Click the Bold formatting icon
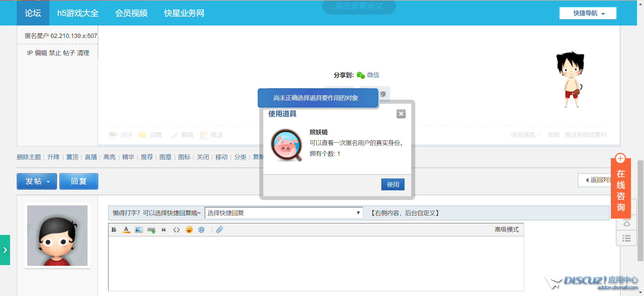The image size is (644, 296). 114,230
